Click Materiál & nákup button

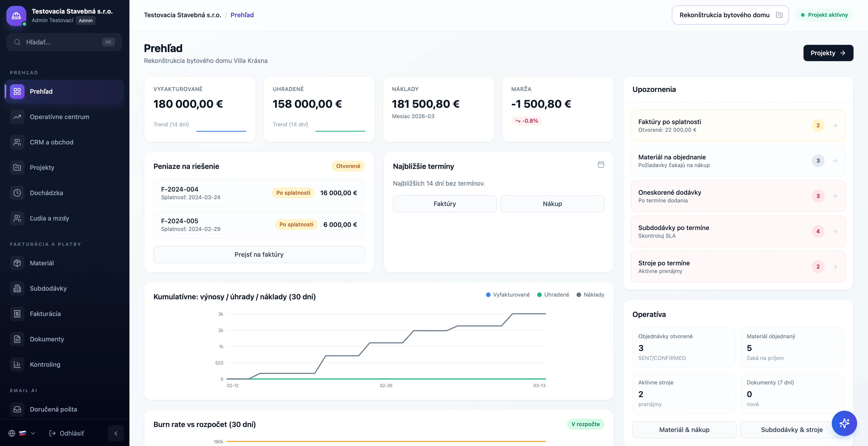click(x=684, y=429)
